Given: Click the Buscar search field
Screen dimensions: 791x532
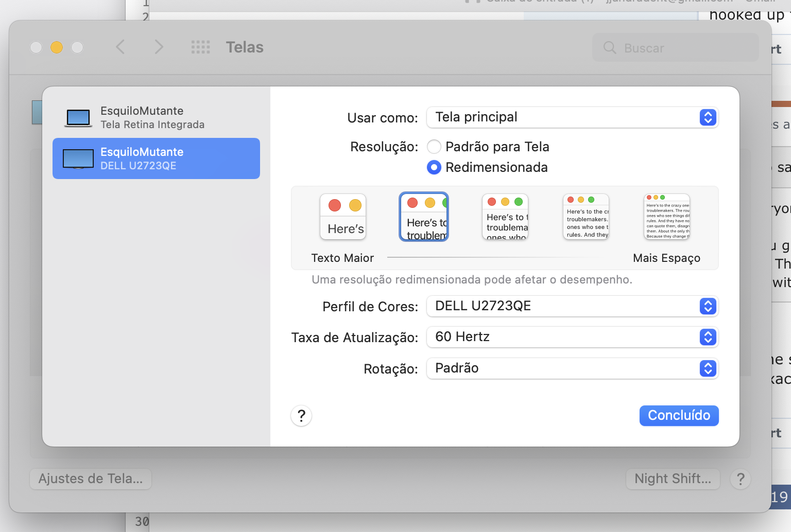Looking at the screenshot, I should (x=675, y=48).
